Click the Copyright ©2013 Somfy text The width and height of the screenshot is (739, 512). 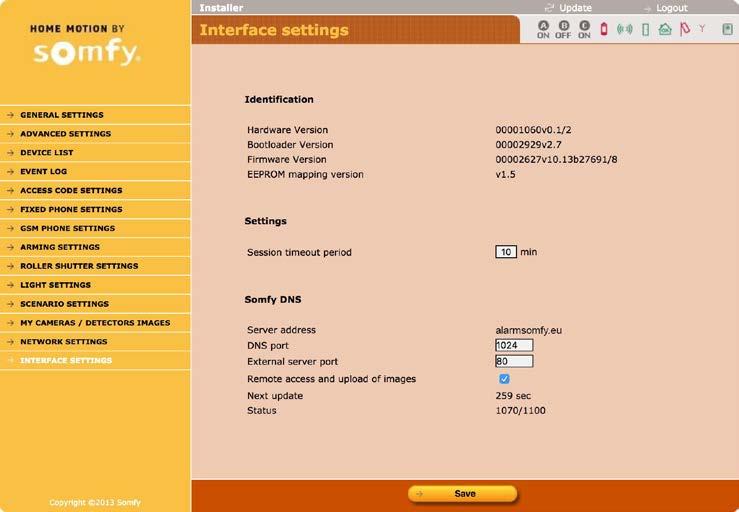point(95,502)
